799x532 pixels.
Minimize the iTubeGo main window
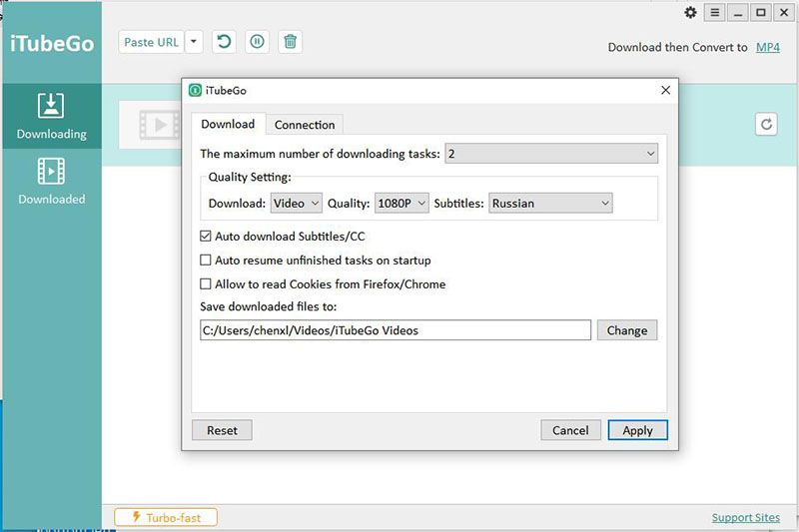[737, 12]
